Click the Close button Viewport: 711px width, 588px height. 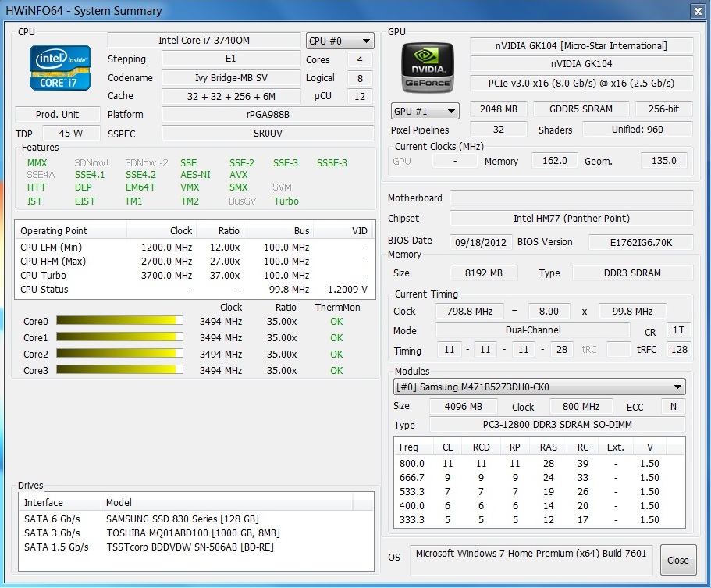(678, 560)
